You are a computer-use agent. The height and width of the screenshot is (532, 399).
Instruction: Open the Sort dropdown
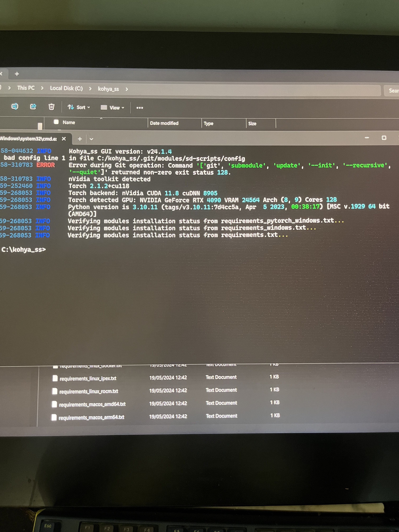pyautogui.click(x=79, y=107)
